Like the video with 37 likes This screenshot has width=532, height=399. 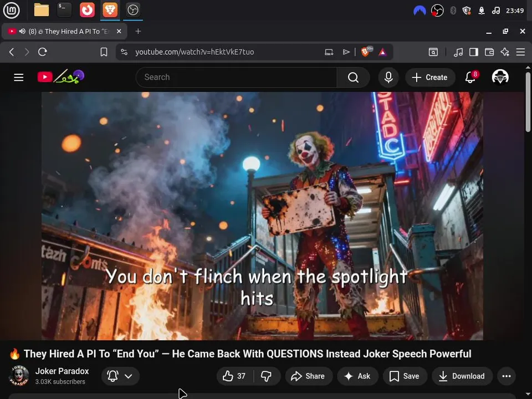pos(235,376)
